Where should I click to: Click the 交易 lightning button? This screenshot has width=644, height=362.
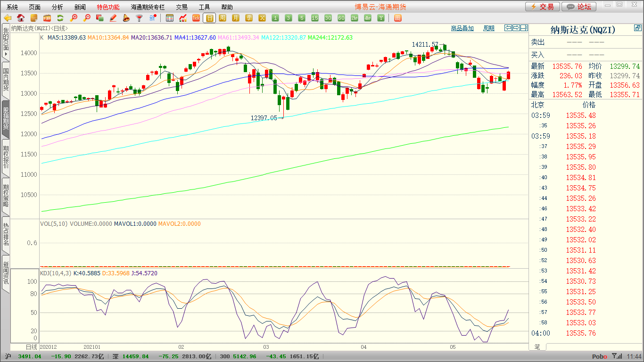pyautogui.click(x=543, y=7)
